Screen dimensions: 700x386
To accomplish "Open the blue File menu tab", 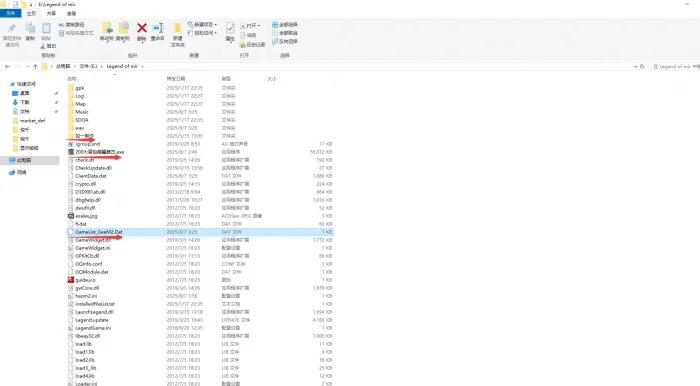I will point(10,13).
